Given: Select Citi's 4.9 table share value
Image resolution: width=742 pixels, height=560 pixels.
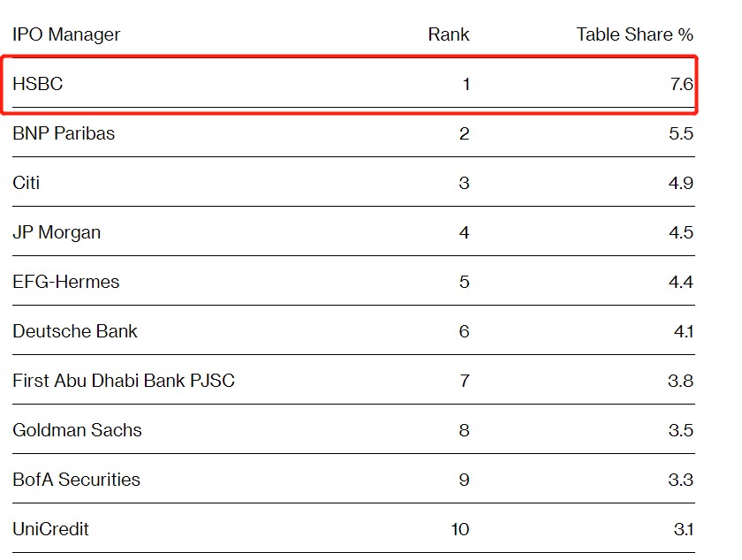Looking at the screenshot, I should tap(681, 184).
